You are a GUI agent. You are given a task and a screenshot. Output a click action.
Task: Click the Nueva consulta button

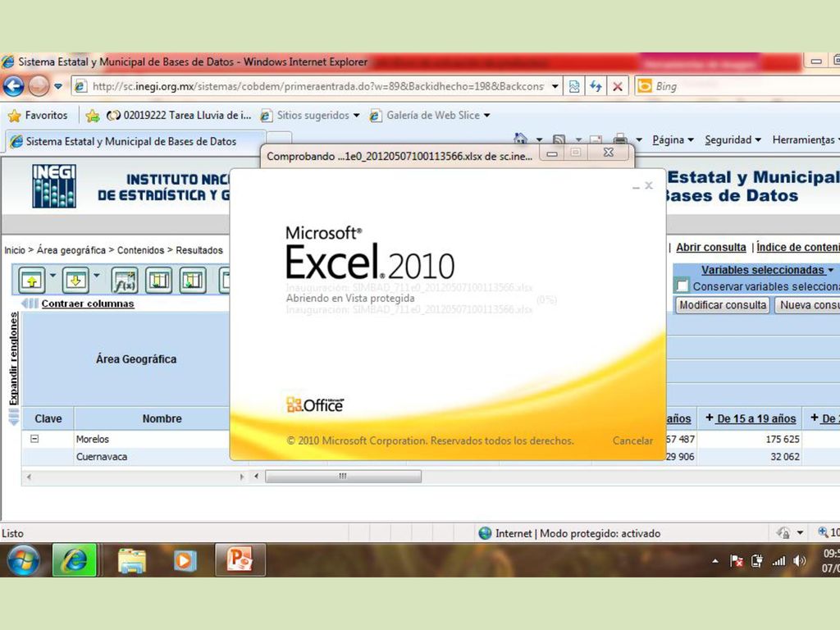(x=809, y=305)
